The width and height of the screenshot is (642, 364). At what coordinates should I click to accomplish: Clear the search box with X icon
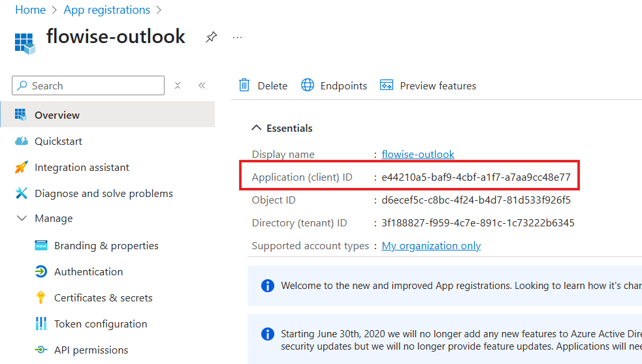[x=178, y=85]
